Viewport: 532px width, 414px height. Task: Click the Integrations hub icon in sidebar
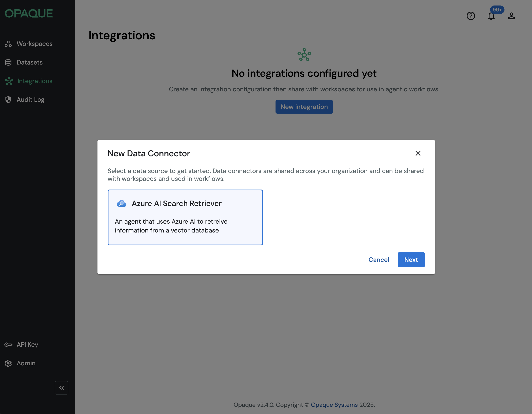[x=9, y=81]
